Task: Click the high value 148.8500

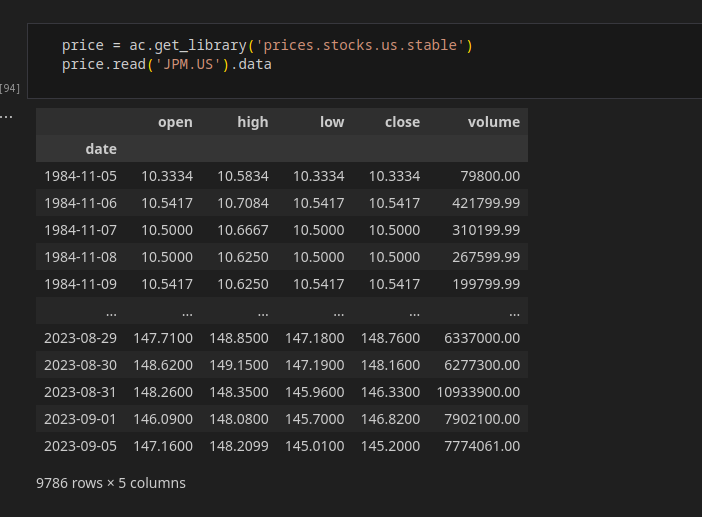Action: pos(239,338)
